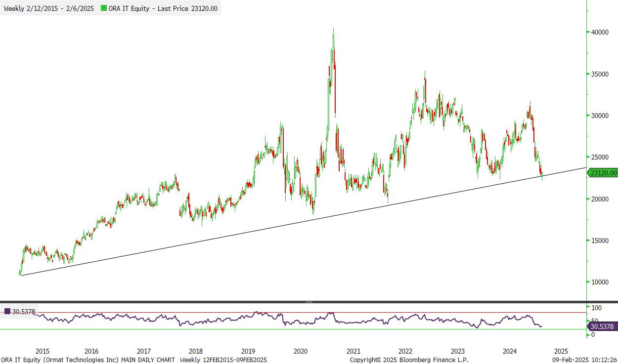Click the 15000 price axis label

[x=600, y=241]
